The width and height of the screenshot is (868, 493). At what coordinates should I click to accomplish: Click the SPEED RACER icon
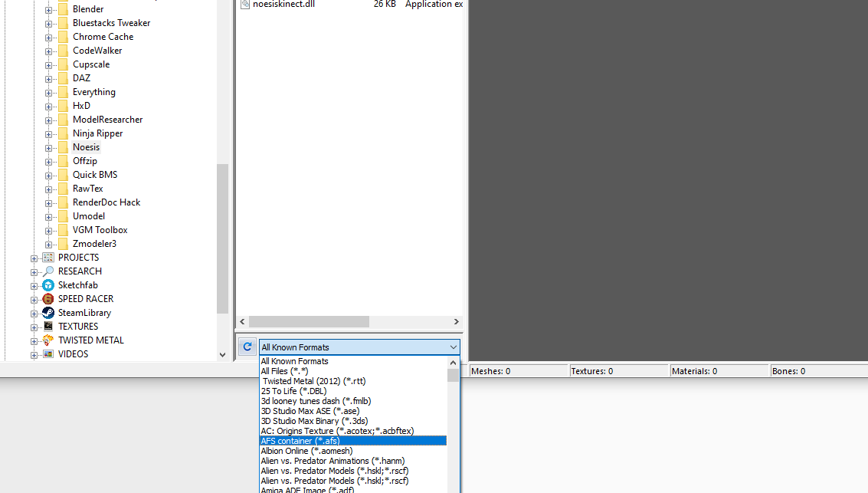(49, 299)
